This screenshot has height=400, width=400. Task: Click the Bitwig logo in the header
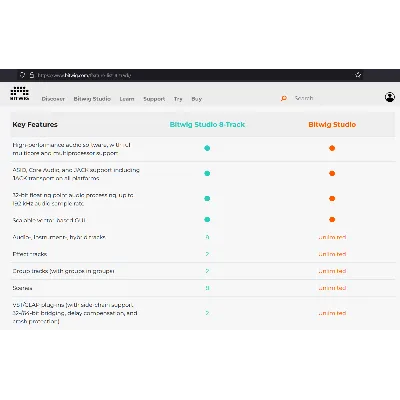coord(19,94)
